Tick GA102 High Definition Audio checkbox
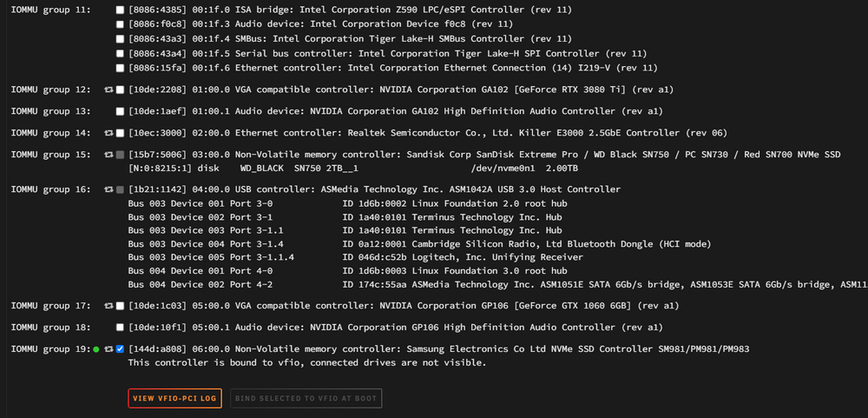Screen dimensions: 868x418 click(120, 111)
